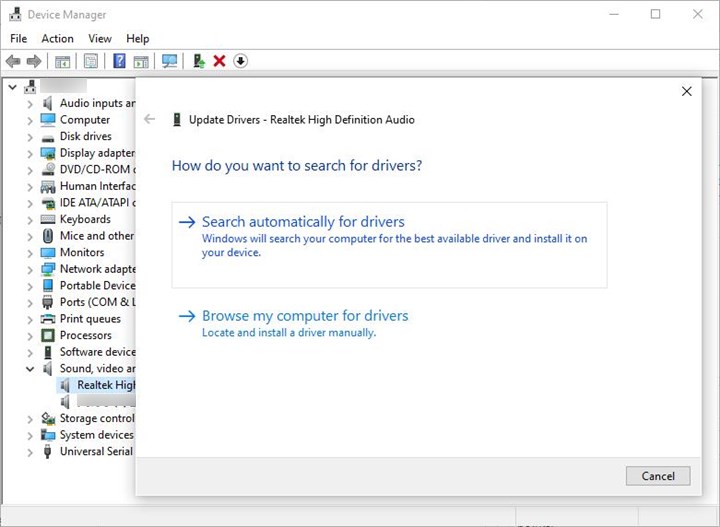
Task: Click the Help question mark toolbar icon
Action: [x=119, y=61]
